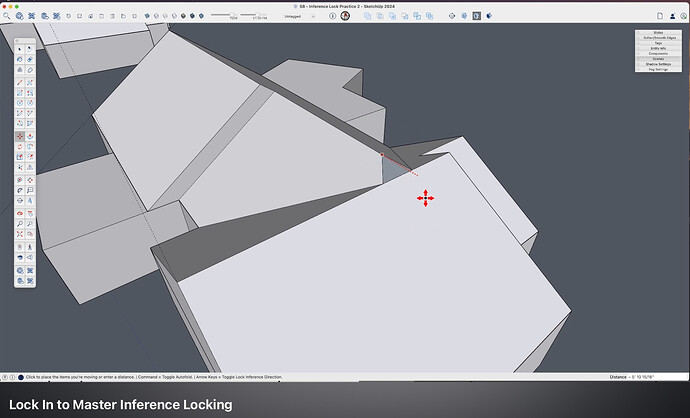Switch to Shaded With Textures style
690x418 pixels.
click(192, 16)
